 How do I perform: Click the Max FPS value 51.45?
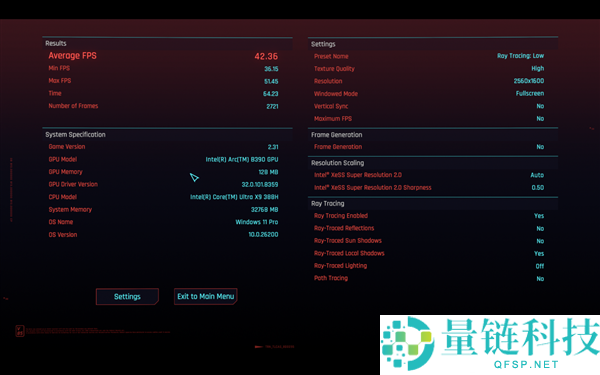click(271, 82)
